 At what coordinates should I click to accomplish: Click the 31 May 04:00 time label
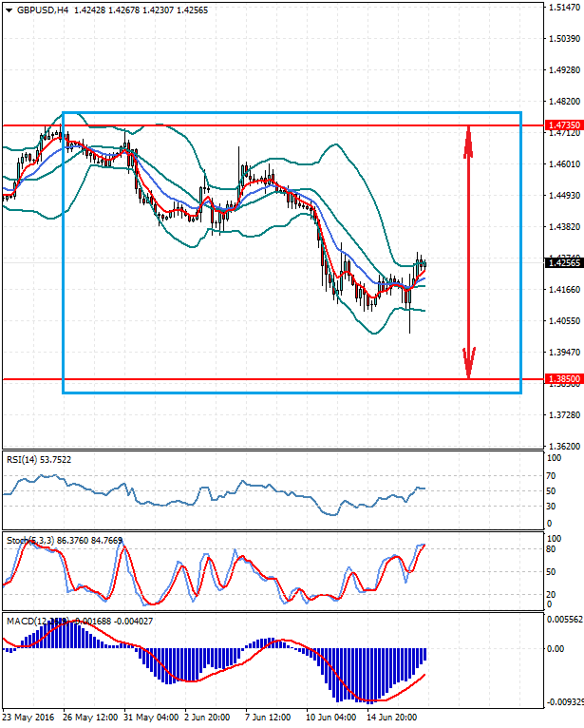coord(152,716)
